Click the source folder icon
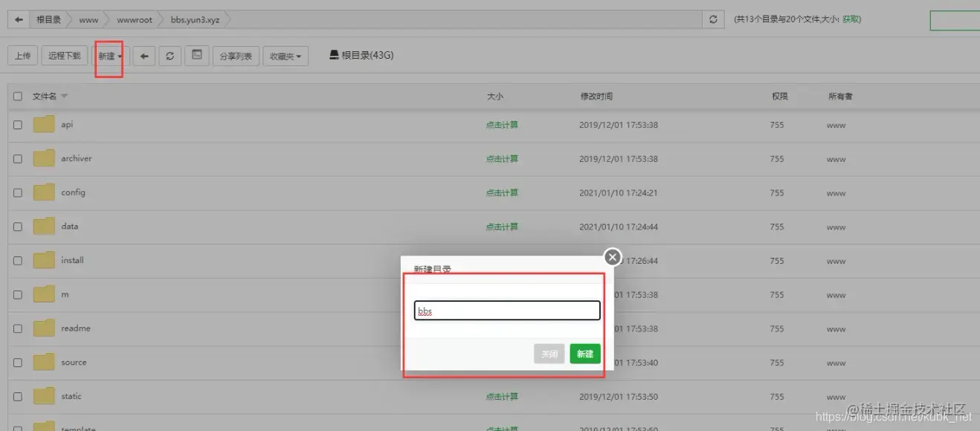The image size is (980, 431). (44, 362)
